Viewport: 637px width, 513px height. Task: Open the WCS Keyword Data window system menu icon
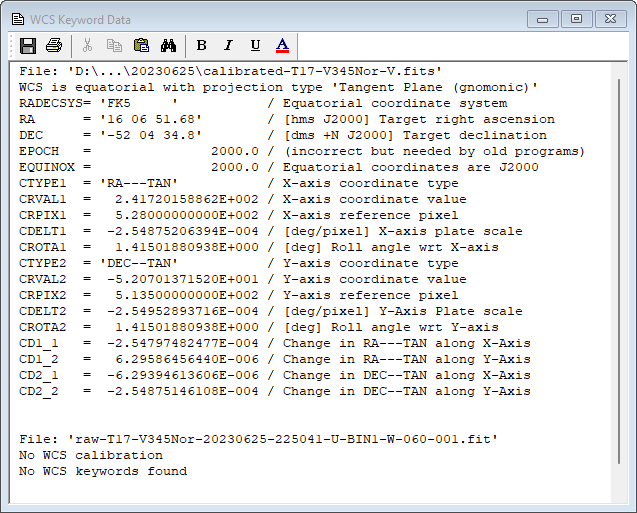(18, 18)
